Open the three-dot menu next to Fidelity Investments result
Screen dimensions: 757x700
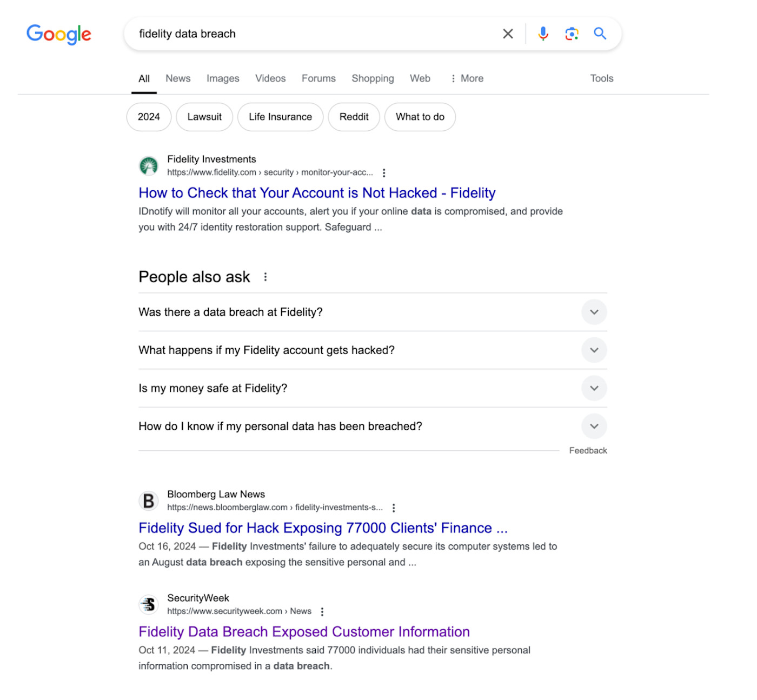[x=384, y=172]
